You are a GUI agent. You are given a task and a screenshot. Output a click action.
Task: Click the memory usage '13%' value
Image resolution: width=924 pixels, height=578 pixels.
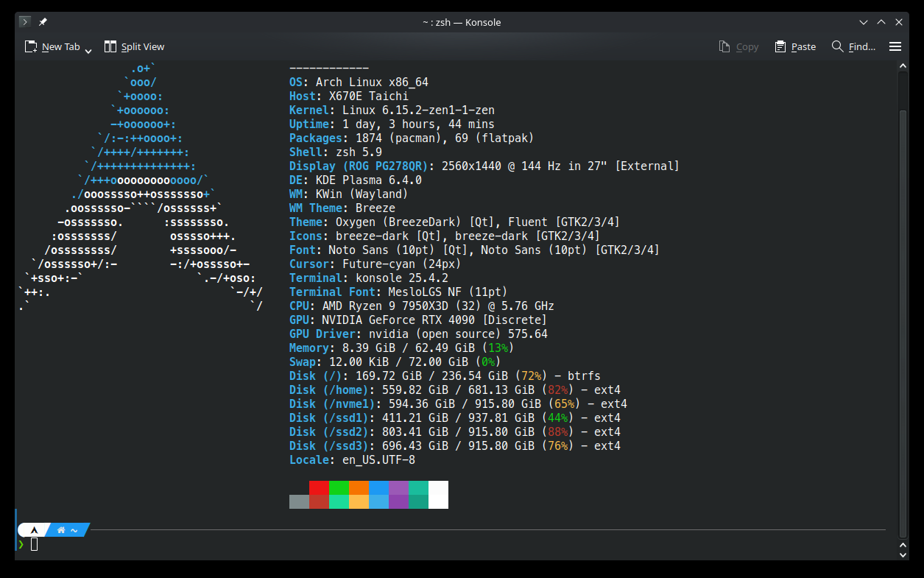click(x=498, y=348)
